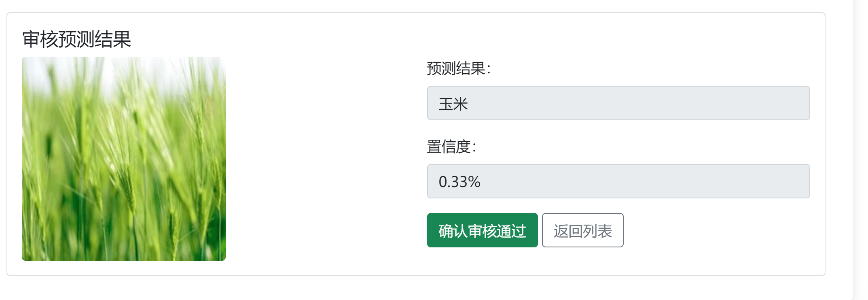Select the 玉米 text in prediction box
Viewport: 868px width, 300px height.
click(x=453, y=104)
